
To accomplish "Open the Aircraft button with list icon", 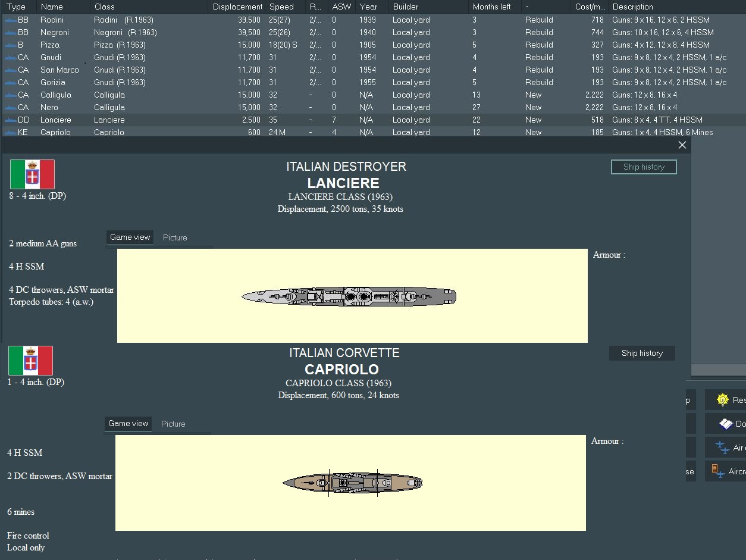I will click(x=726, y=471).
